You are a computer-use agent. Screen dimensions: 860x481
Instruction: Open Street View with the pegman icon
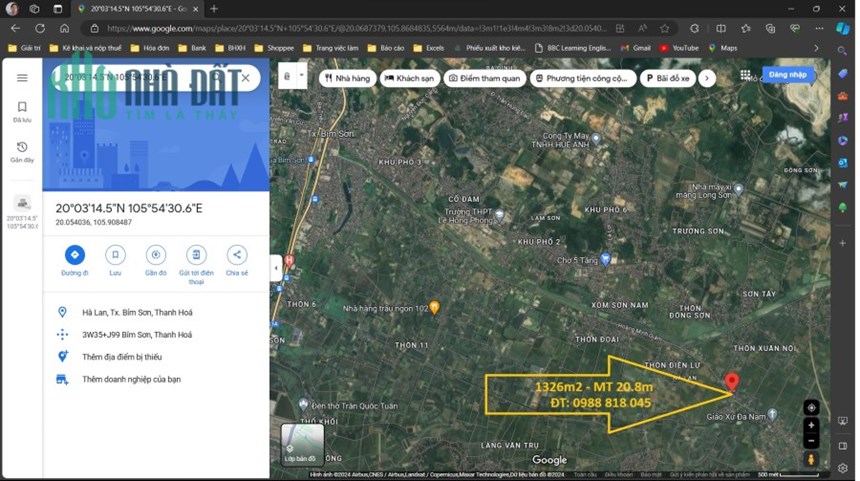point(811,459)
